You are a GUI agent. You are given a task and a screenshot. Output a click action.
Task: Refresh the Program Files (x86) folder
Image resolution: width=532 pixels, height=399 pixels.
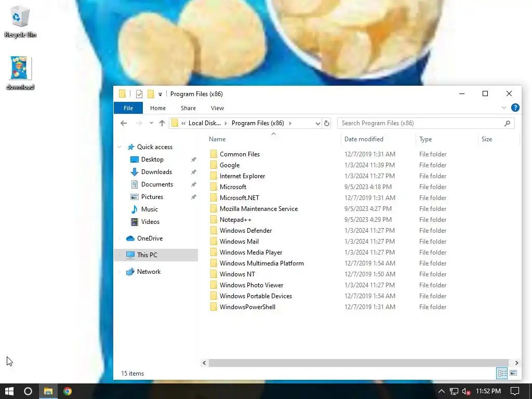point(326,123)
